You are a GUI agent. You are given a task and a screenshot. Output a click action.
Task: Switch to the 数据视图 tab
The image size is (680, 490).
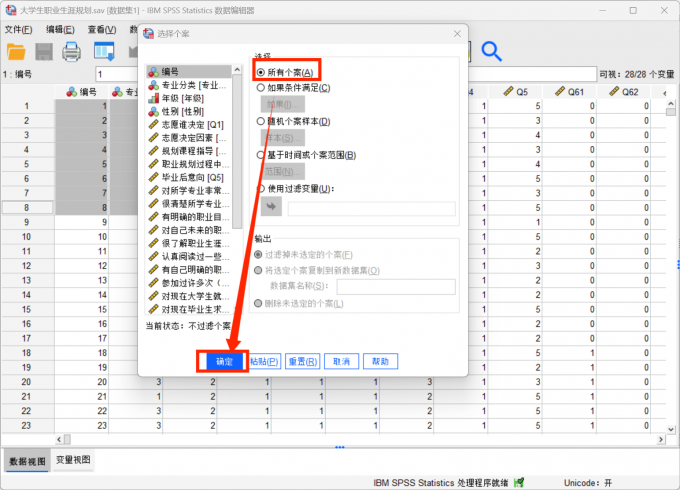[27, 461]
